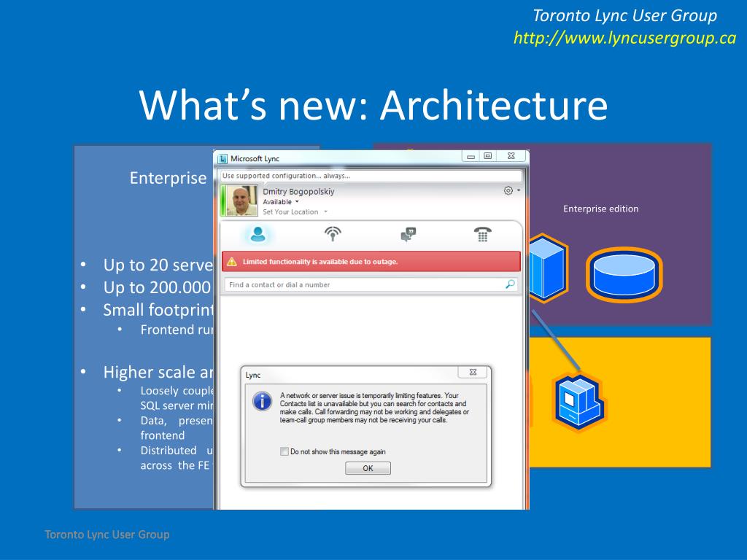Click the blue information icon in the dialog
The height and width of the screenshot is (560, 747).
point(262,401)
